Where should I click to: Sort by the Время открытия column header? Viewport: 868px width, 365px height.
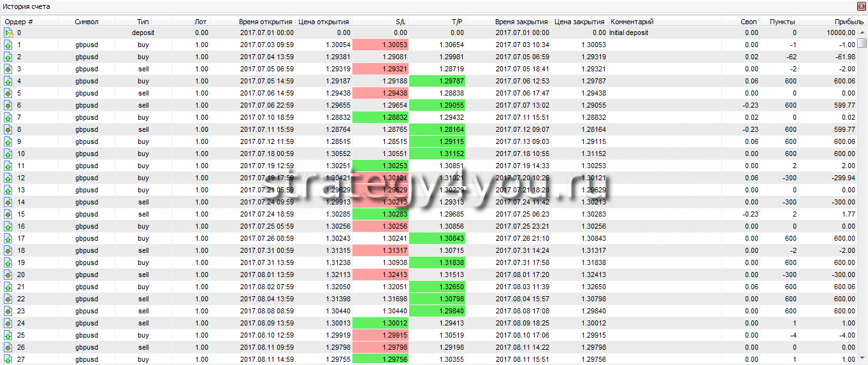point(266,22)
